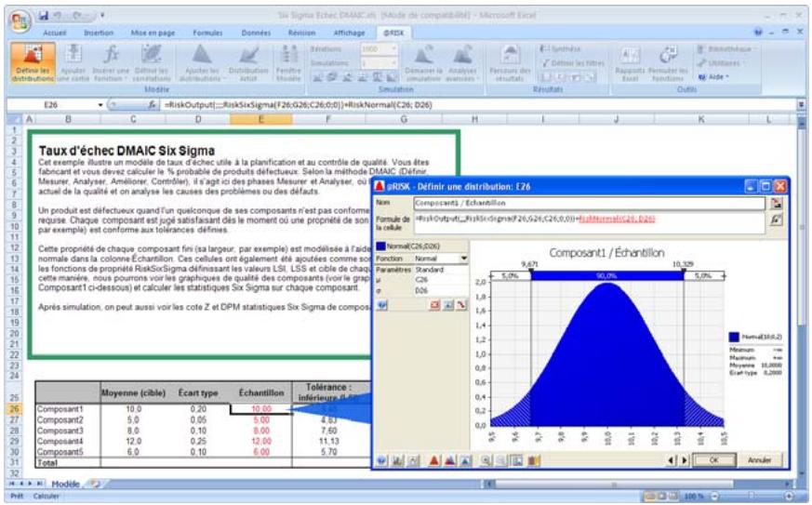Viewport: 812px width, 505px height.
Task: Click Démarrer la simulation icon
Action: [x=423, y=62]
